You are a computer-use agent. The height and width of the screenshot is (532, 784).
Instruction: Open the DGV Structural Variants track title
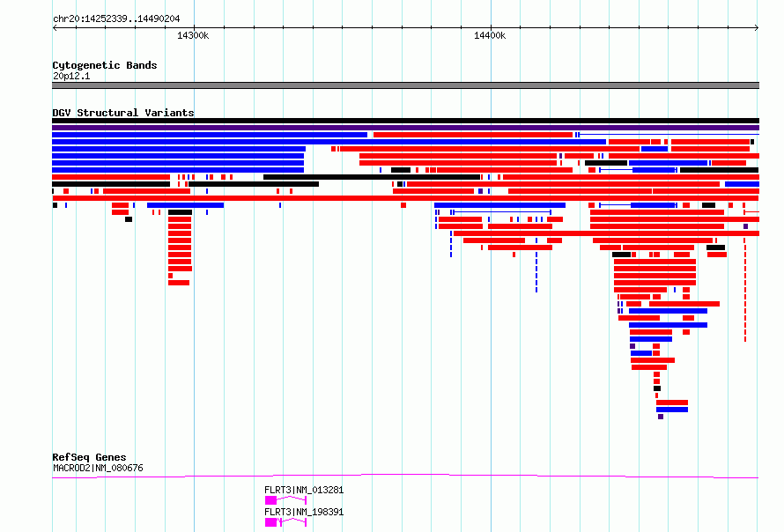click(123, 113)
